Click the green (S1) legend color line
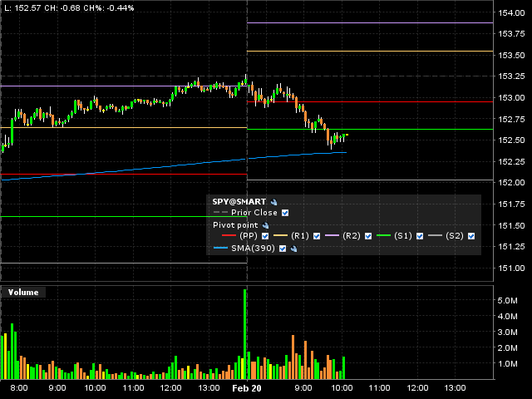The image size is (532, 399). pos(383,235)
